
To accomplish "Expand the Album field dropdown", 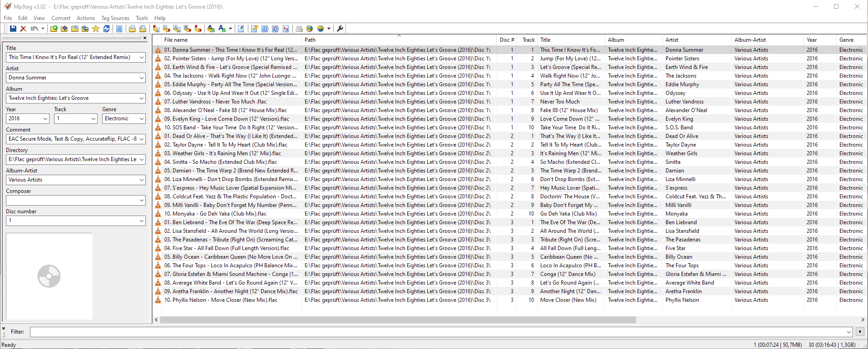I will click(142, 98).
